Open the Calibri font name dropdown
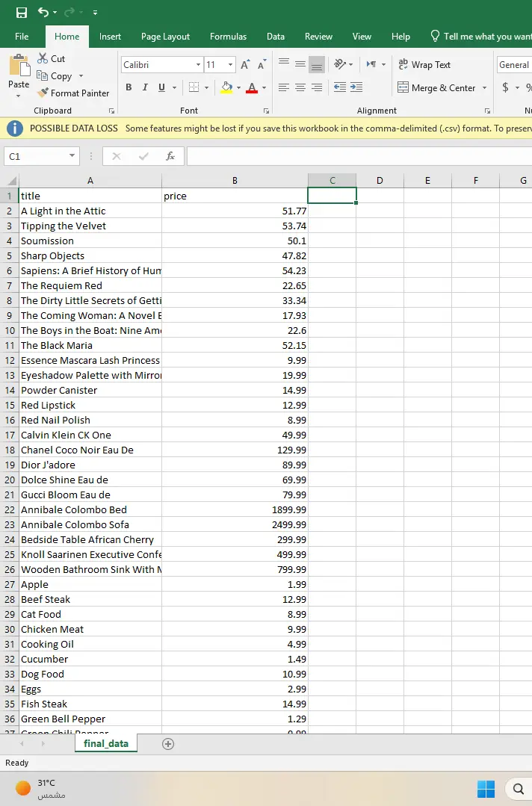The height and width of the screenshot is (806, 532). [x=199, y=65]
